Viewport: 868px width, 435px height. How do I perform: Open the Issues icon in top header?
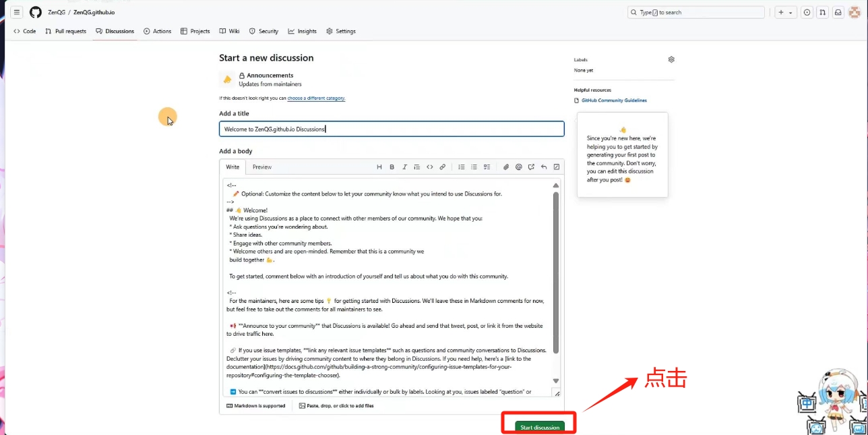(x=807, y=12)
